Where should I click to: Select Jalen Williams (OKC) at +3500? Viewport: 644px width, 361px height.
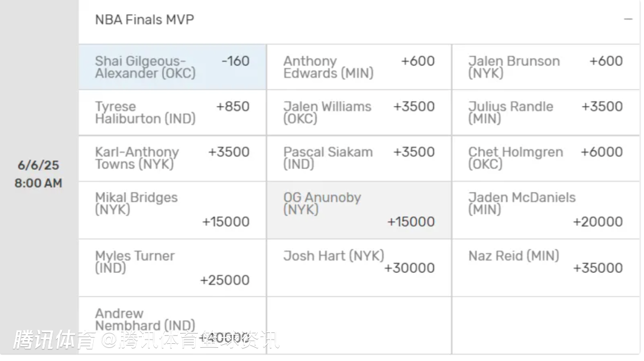coord(358,113)
